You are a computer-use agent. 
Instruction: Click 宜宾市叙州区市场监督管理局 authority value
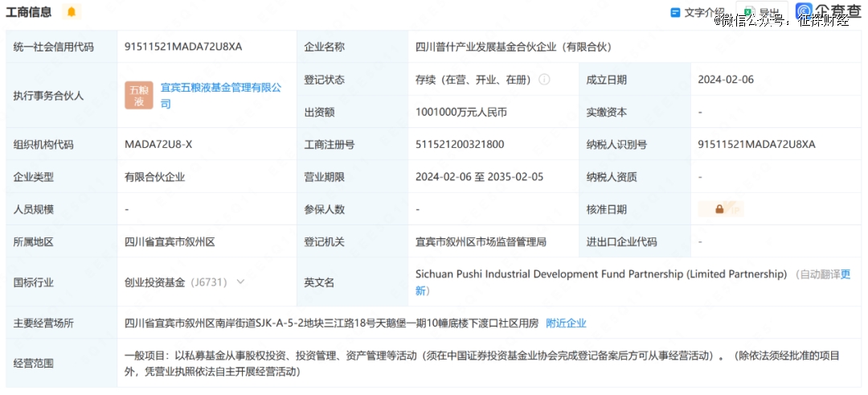click(481, 242)
